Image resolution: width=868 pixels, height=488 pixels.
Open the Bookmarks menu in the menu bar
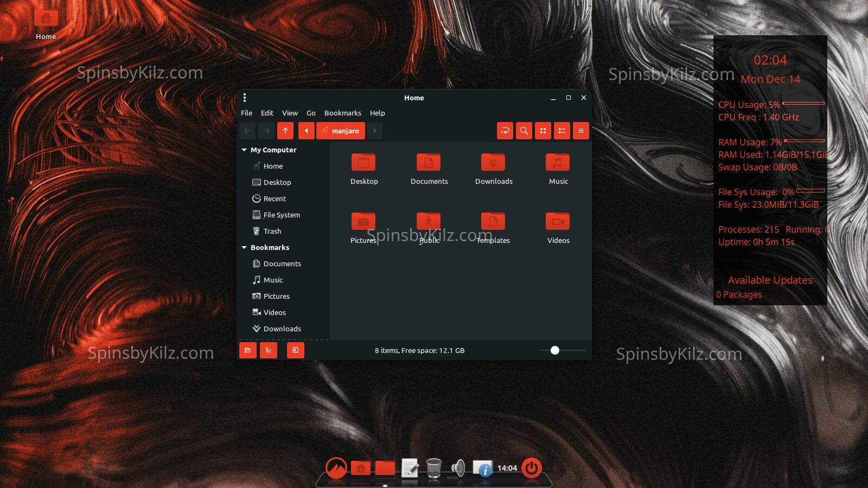click(342, 113)
